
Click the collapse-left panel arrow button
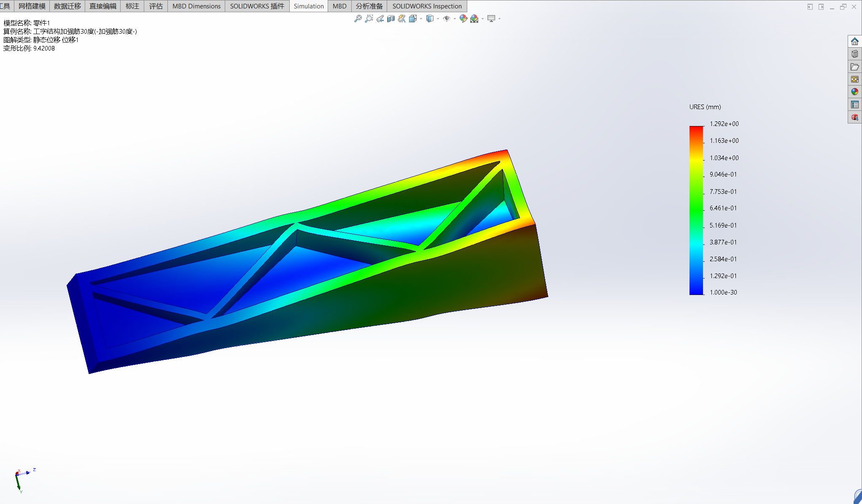coord(810,7)
